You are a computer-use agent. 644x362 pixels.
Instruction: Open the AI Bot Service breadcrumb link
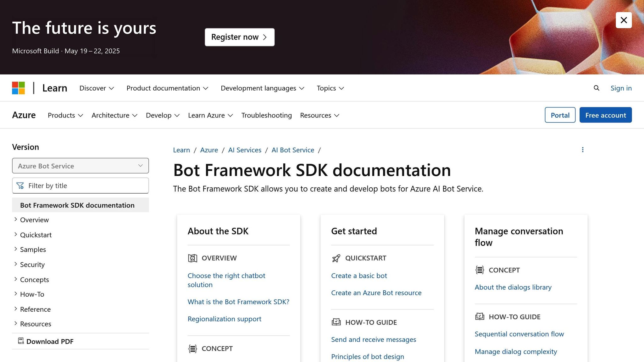[x=293, y=150]
